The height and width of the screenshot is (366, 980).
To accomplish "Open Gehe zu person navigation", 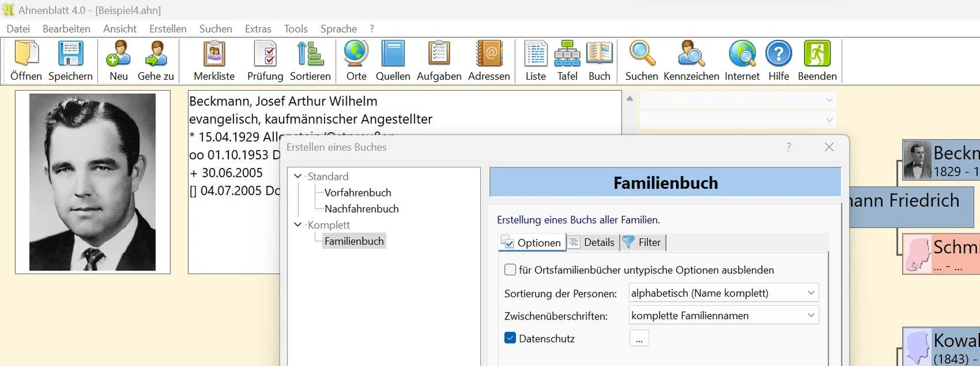I will [x=156, y=61].
